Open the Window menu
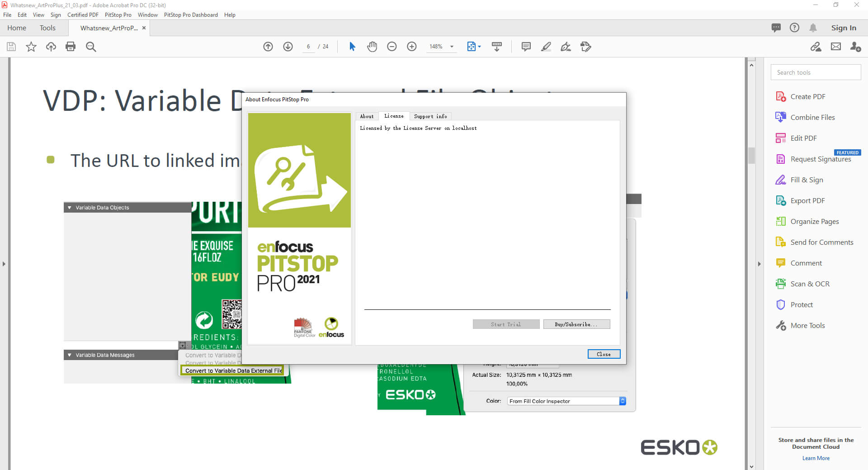Screen dimensions: 868x470 [148, 15]
